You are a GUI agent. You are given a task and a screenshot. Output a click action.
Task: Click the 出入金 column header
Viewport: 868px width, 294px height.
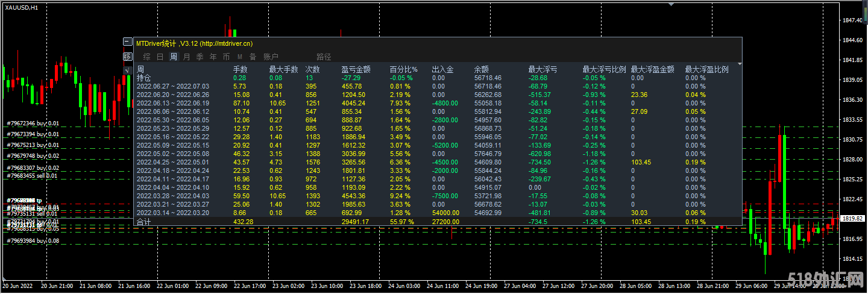[x=442, y=69]
